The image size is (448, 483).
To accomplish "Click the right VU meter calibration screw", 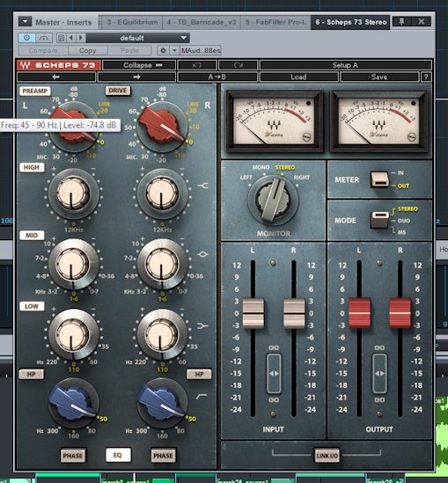I will point(412,137).
